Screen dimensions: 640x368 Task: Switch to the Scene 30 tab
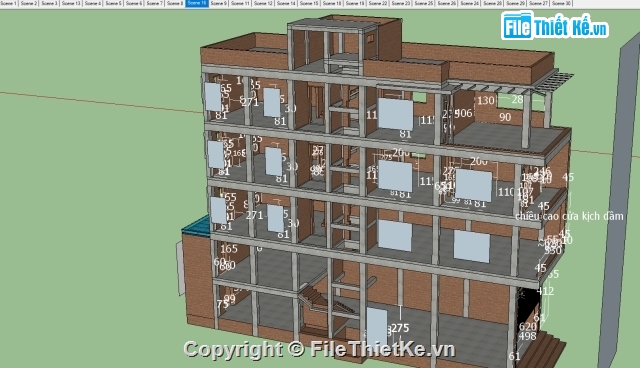(x=561, y=3)
